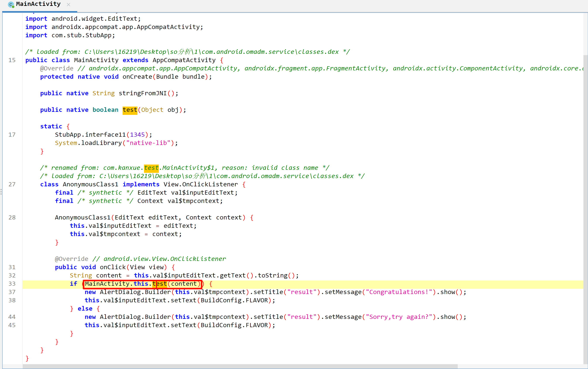The height and width of the screenshot is (369, 588).
Task: Click the onCreate method name
Action: coord(137,77)
